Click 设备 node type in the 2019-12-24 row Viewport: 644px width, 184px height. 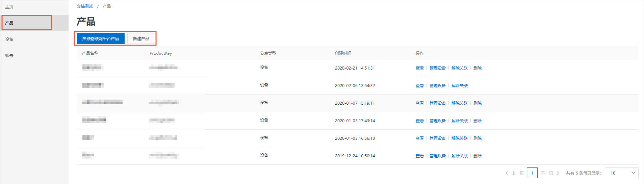pos(264,155)
